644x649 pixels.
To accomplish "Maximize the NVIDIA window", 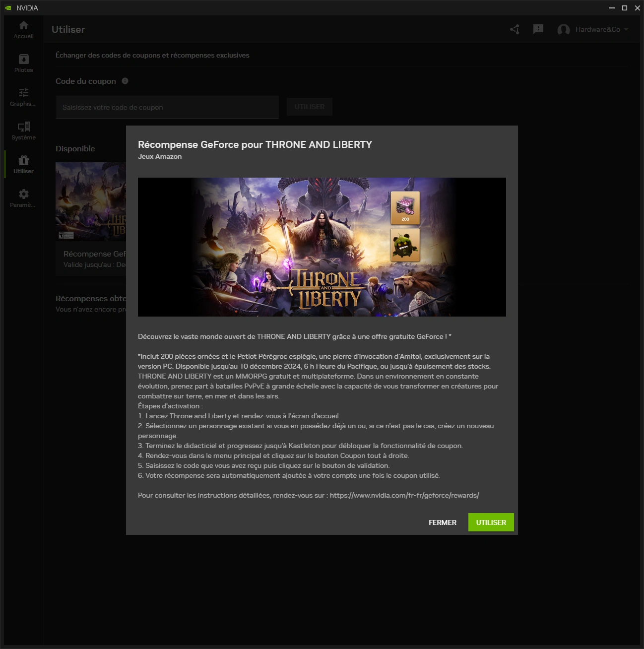I will click(x=625, y=8).
